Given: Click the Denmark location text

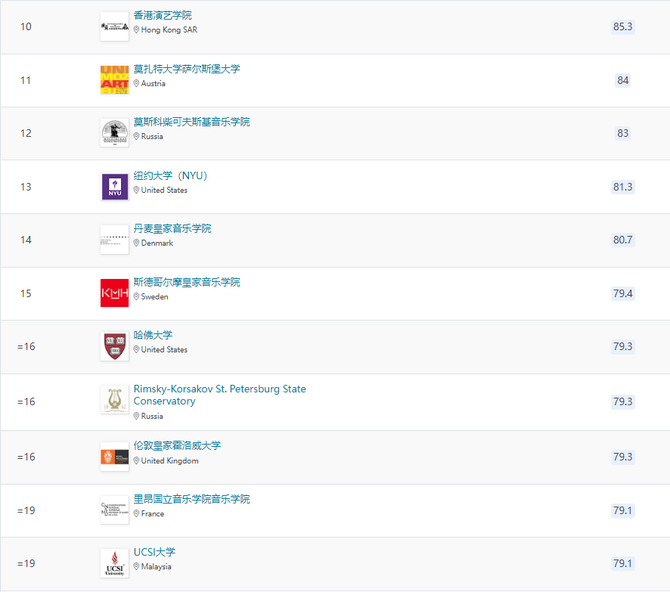Looking at the screenshot, I should (x=157, y=243).
